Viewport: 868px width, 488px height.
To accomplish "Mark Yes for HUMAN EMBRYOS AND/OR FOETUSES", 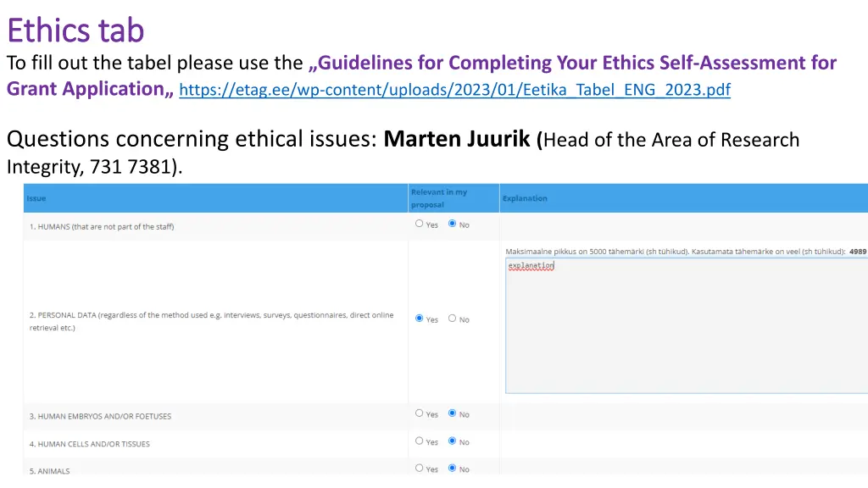I will (x=420, y=413).
